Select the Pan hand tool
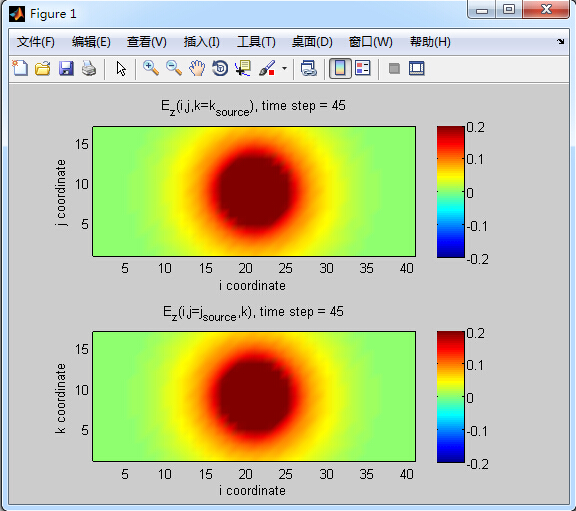This screenshot has height=511, width=576. tap(197, 68)
